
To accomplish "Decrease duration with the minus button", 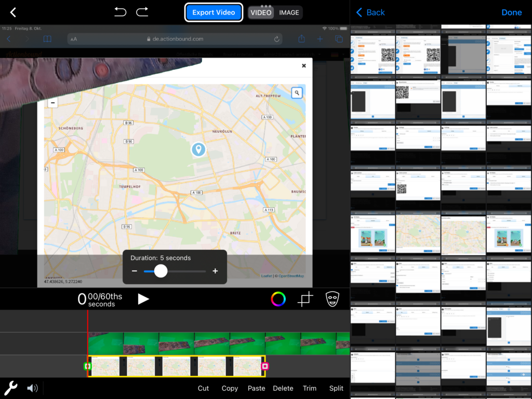I will pos(135,271).
